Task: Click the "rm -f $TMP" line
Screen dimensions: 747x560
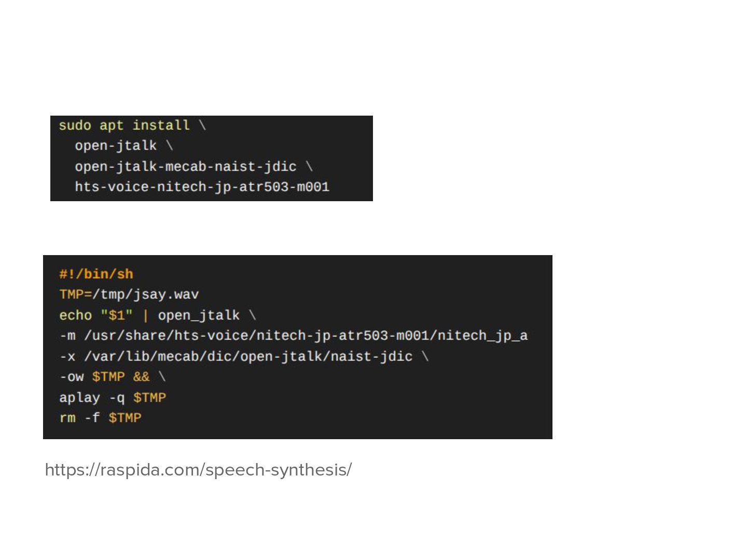Action: tap(100, 418)
